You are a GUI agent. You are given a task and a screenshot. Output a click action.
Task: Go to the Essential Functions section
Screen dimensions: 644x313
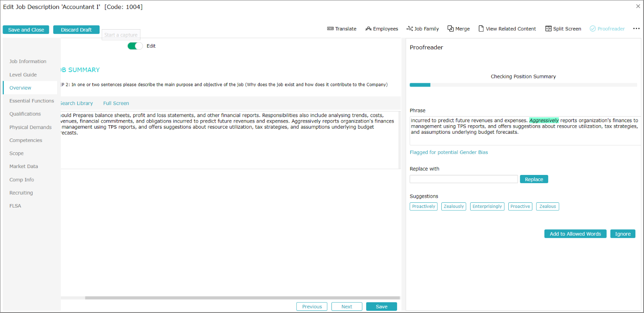[32, 101]
